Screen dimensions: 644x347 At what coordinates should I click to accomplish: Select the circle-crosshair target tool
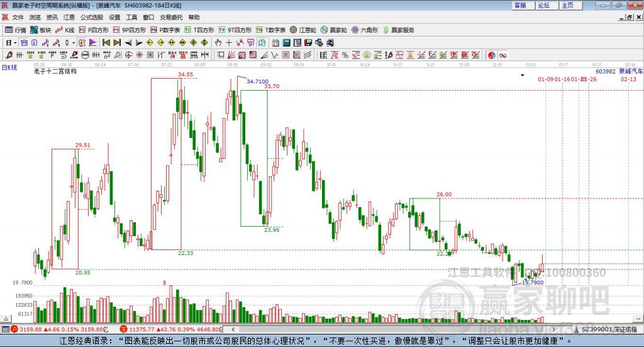(128, 55)
